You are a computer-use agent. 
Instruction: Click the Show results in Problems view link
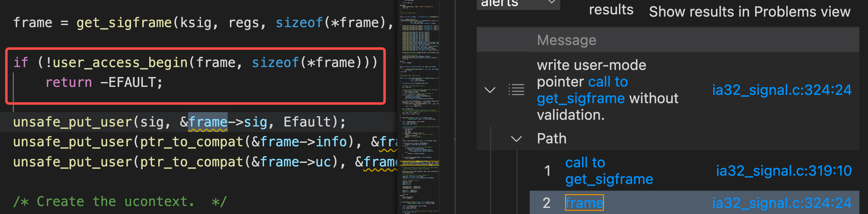750,12
